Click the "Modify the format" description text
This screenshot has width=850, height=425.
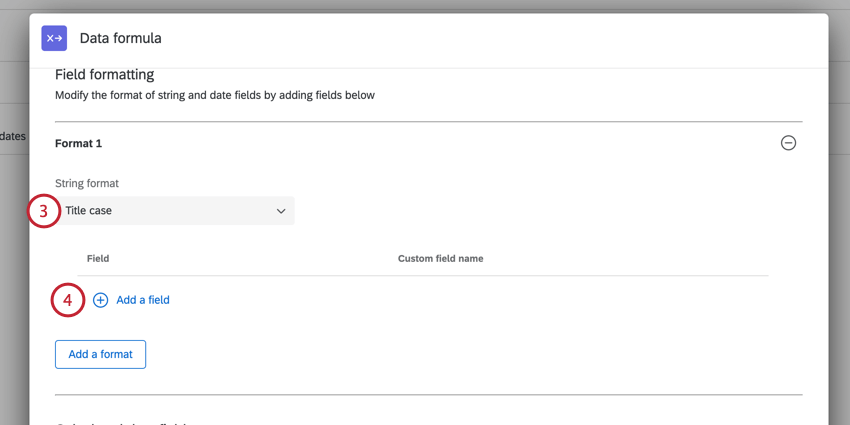[215, 95]
